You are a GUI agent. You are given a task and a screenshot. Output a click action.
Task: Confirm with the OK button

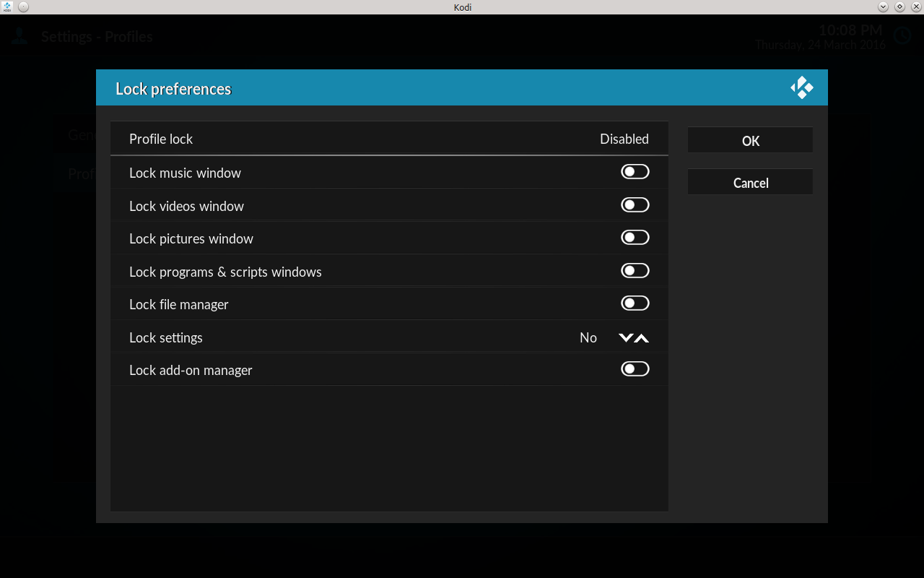[x=750, y=141]
